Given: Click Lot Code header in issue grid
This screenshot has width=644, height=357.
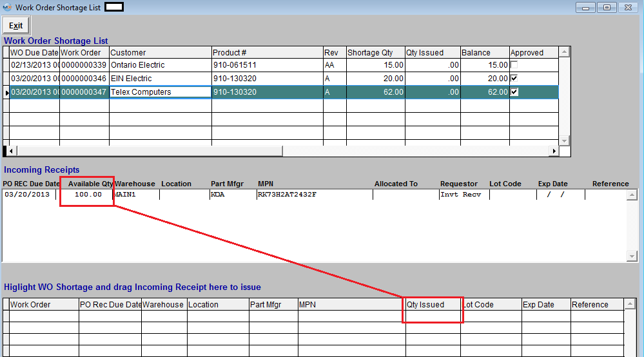Looking at the screenshot, I should [x=491, y=304].
